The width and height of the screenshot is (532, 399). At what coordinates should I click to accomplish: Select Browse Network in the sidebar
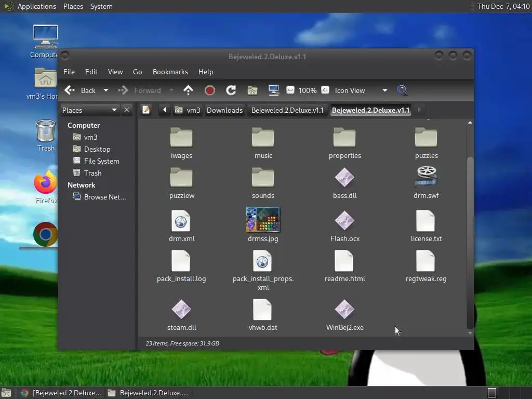(100, 197)
